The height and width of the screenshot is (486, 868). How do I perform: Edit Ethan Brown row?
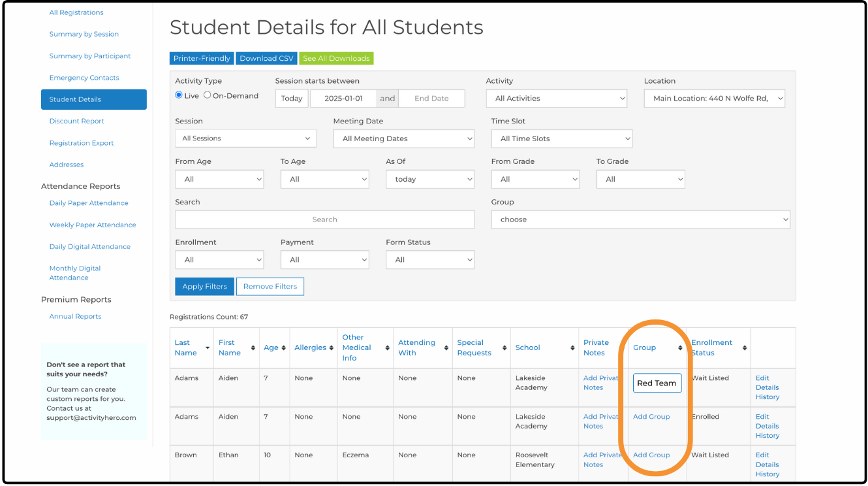click(x=762, y=455)
